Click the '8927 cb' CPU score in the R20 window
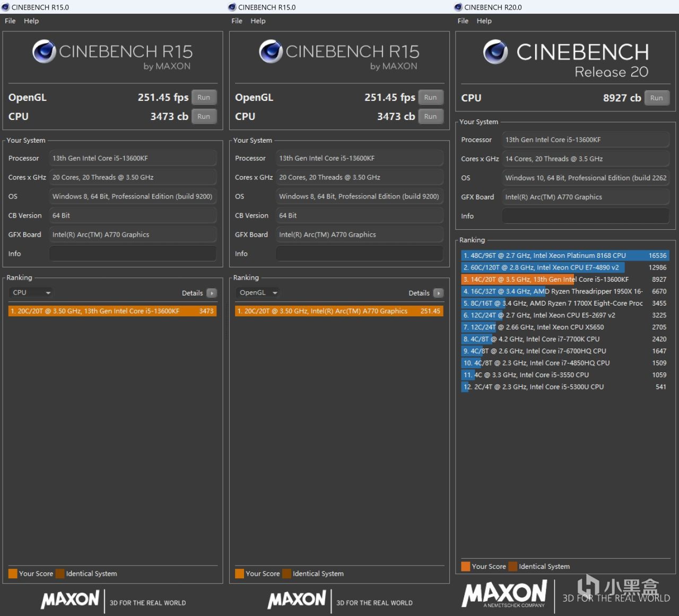The image size is (679, 616). coord(622,98)
